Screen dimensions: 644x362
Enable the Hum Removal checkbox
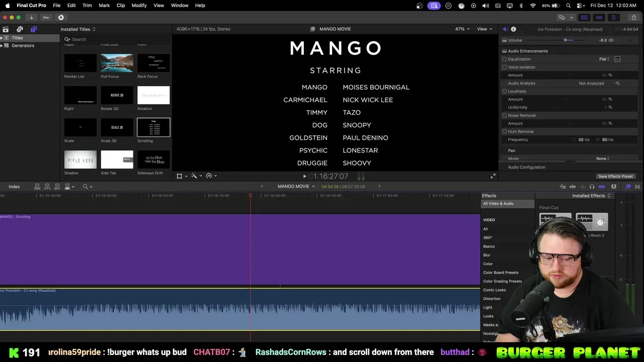pyautogui.click(x=505, y=132)
